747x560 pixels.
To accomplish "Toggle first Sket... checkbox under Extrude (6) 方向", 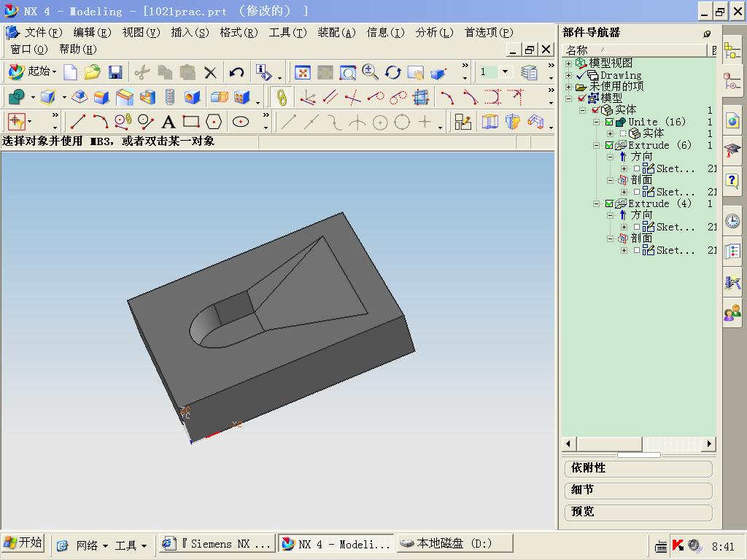I will 637,168.
